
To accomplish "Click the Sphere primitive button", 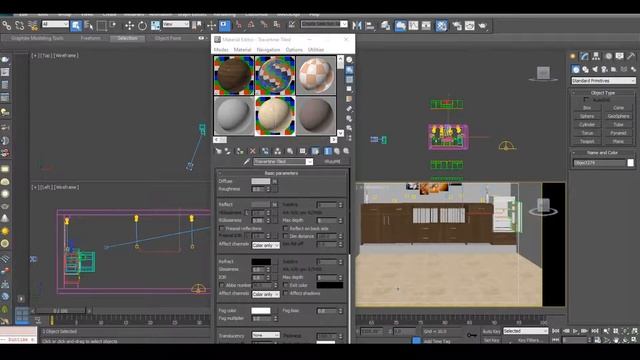I will point(587,116).
